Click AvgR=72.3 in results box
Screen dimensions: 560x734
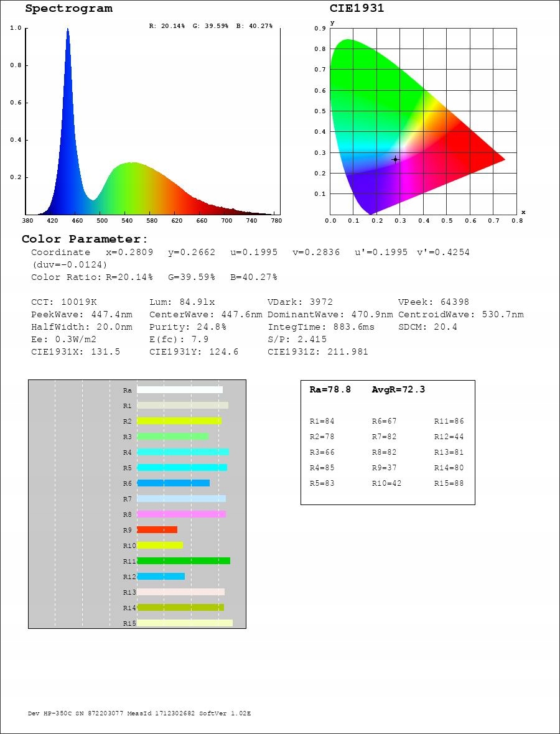(x=398, y=389)
